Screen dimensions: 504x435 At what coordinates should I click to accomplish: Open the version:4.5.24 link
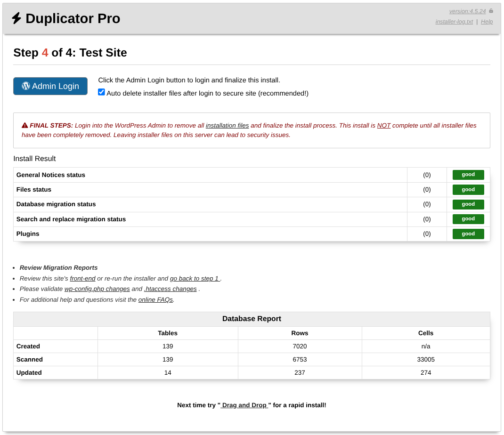coord(467,11)
